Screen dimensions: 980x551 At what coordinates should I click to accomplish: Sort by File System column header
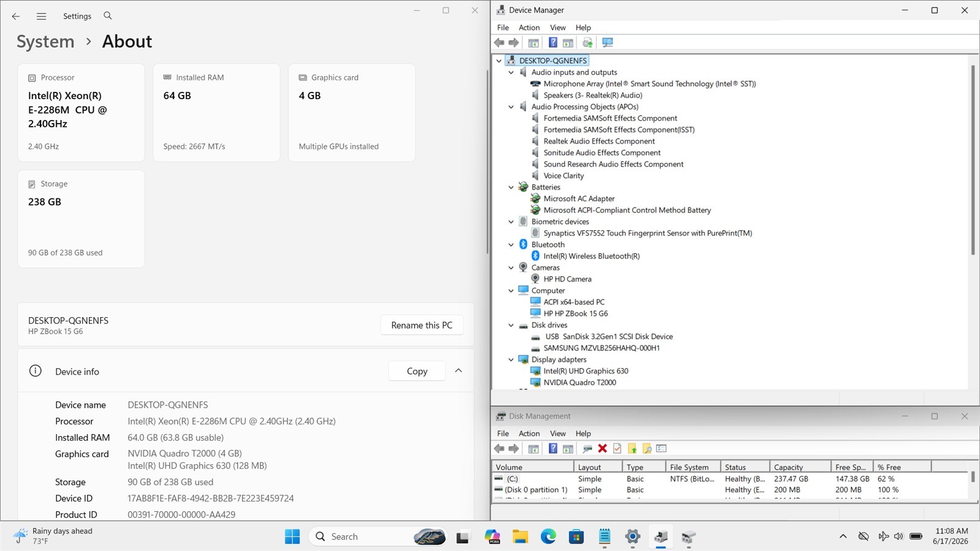point(693,467)
